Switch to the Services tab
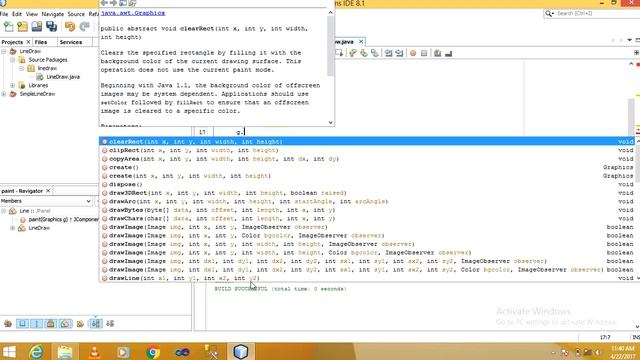The height and width of the screenshot is (360, 640). tap(71, 42)
